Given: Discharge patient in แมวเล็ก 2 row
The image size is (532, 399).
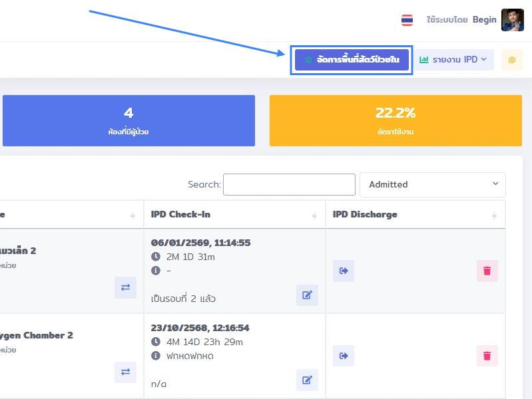Looking at the screenshot, I should [344, 271].
